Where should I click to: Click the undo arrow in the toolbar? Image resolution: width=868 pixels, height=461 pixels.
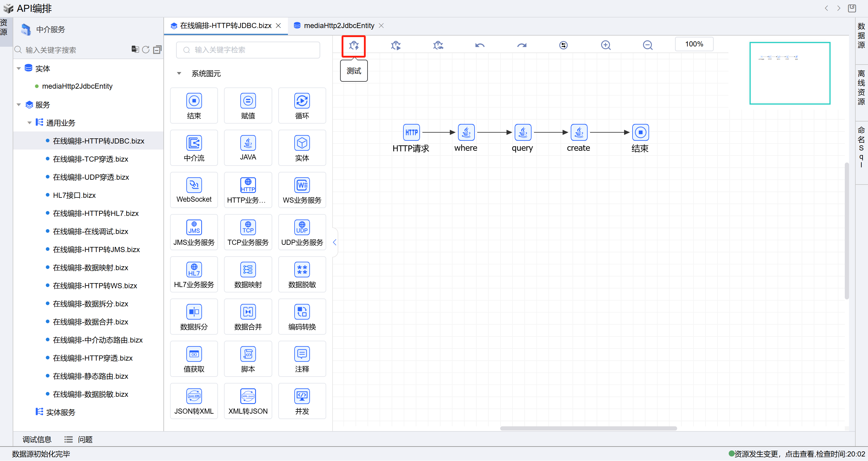pos(479,45)
